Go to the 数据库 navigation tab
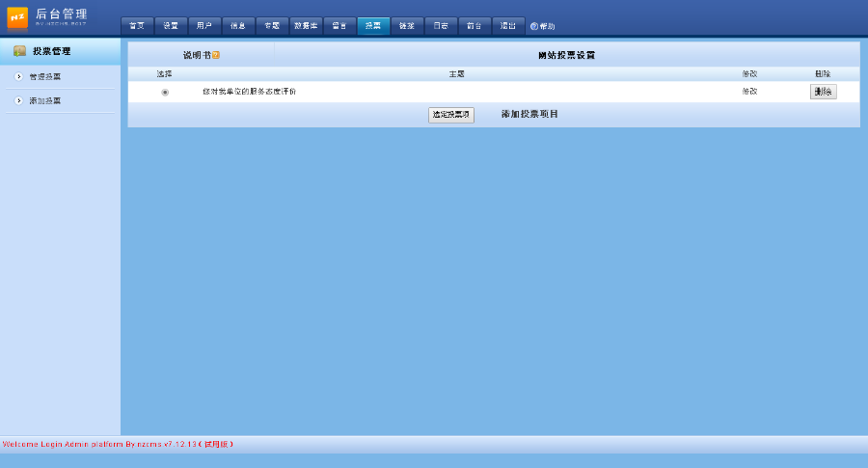Screen dimensions: 868x468 [x=306, y=26]
